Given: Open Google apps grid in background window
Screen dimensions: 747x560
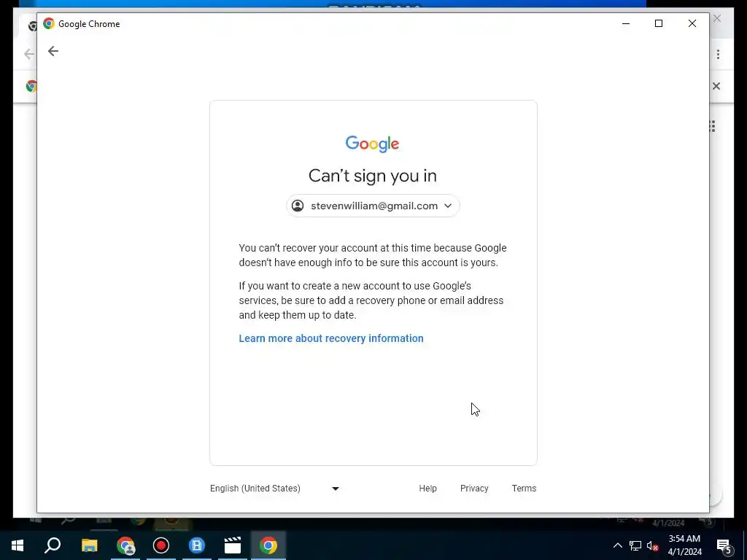Looking at the screenshot, I should coord(713,126).
